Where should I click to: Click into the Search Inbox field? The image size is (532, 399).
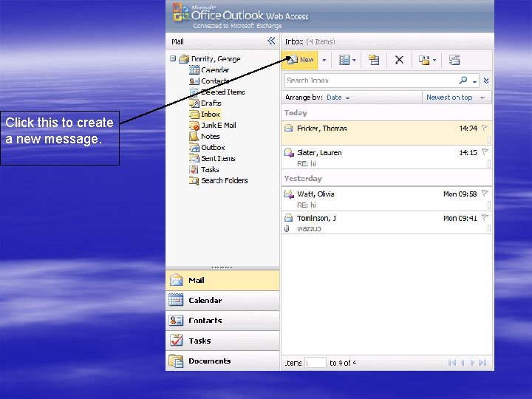(x=371, y=81)
